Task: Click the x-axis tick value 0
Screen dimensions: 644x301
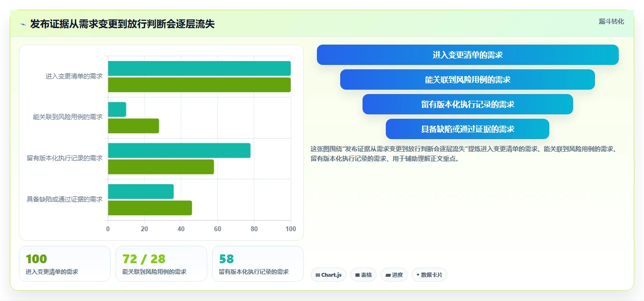Action: pos(108,229)
